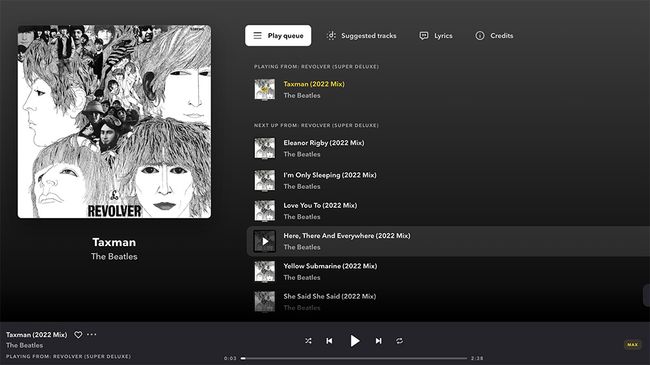Click the She Said She Said thumbnail
The image size is (650, 365).
(x=264, y=302)
